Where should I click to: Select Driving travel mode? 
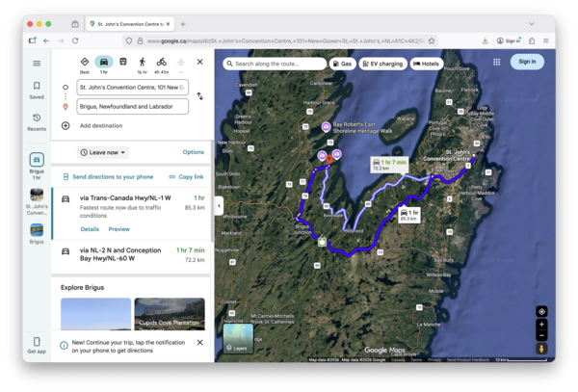click(x=104, y=65)
